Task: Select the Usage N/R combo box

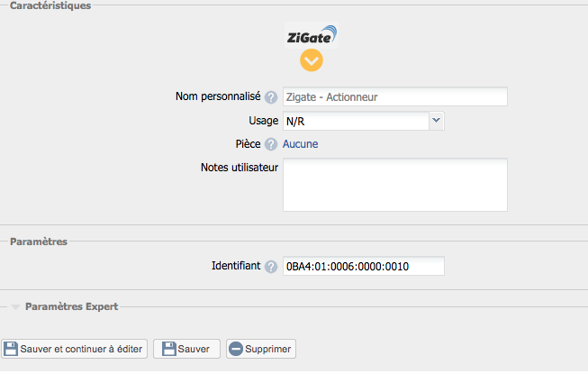Action: click(x=364, y=121)
